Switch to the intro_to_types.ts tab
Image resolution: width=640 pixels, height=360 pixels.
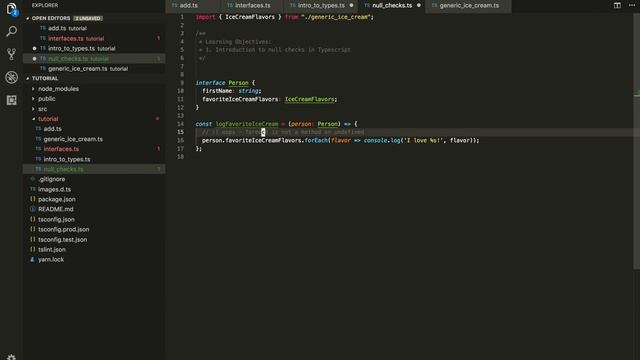point(321,6)
